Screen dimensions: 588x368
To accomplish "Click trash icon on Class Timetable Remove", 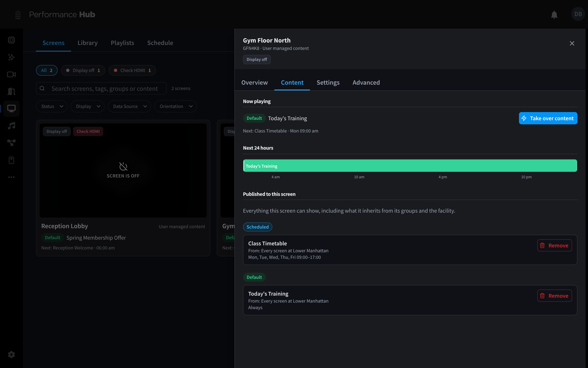I will (x=542, y=245).
